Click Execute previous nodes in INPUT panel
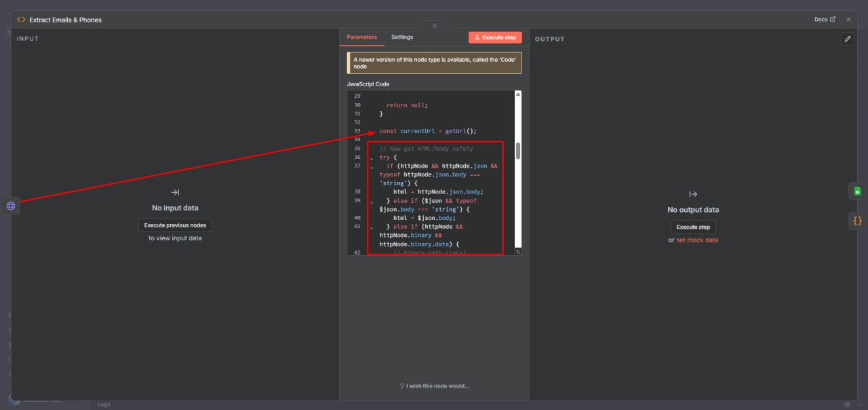Image resolution: width=868 pixels, height=410 pixels. point(175,225)
